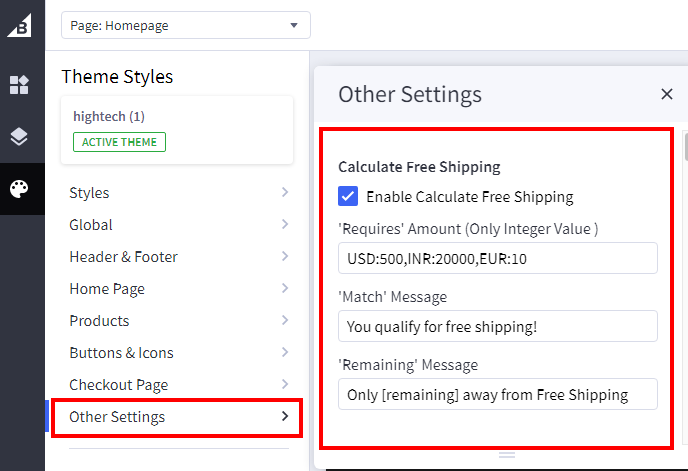
Task: Open the widgets blocks icon in sidebar
Action: point(20,85)
